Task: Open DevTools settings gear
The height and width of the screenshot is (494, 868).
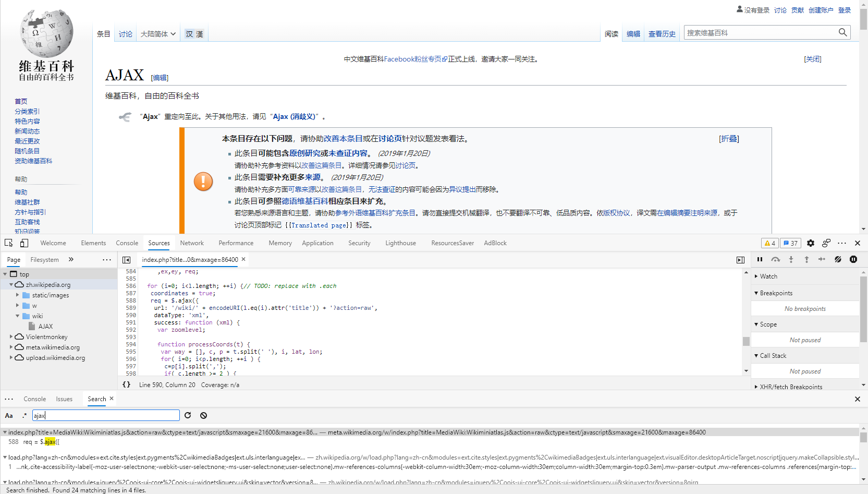Action: [x=810, y=243]
